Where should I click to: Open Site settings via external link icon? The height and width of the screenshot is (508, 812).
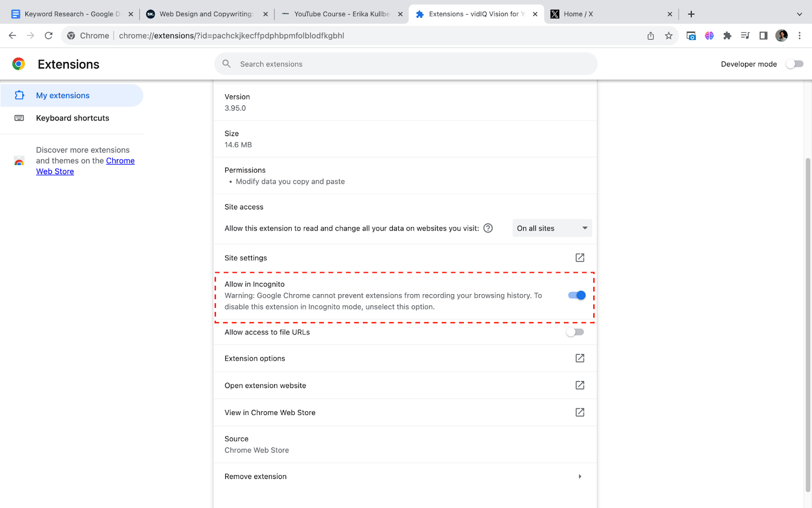[580, 258]
